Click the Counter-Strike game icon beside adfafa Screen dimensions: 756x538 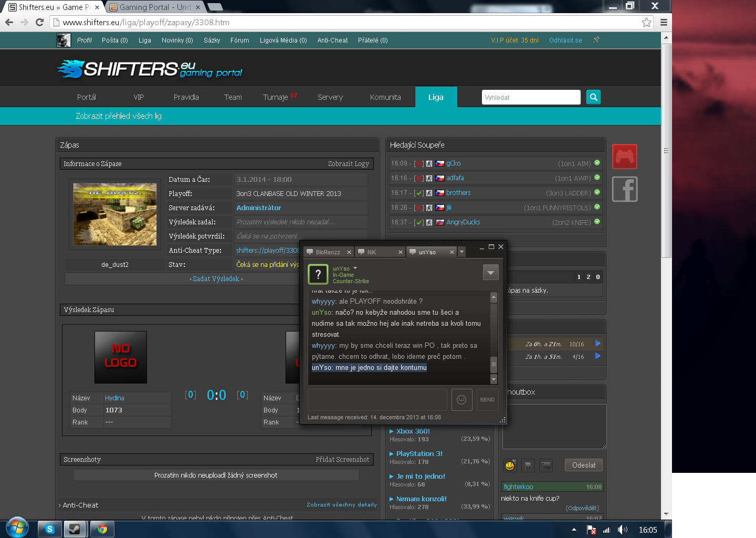(x=429, y=178)
